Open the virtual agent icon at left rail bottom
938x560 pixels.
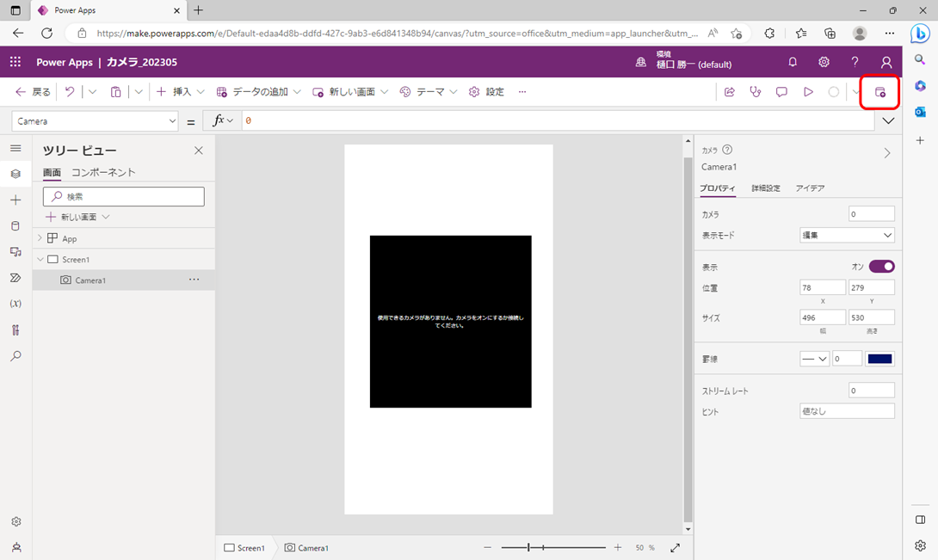tap(16, 547)
